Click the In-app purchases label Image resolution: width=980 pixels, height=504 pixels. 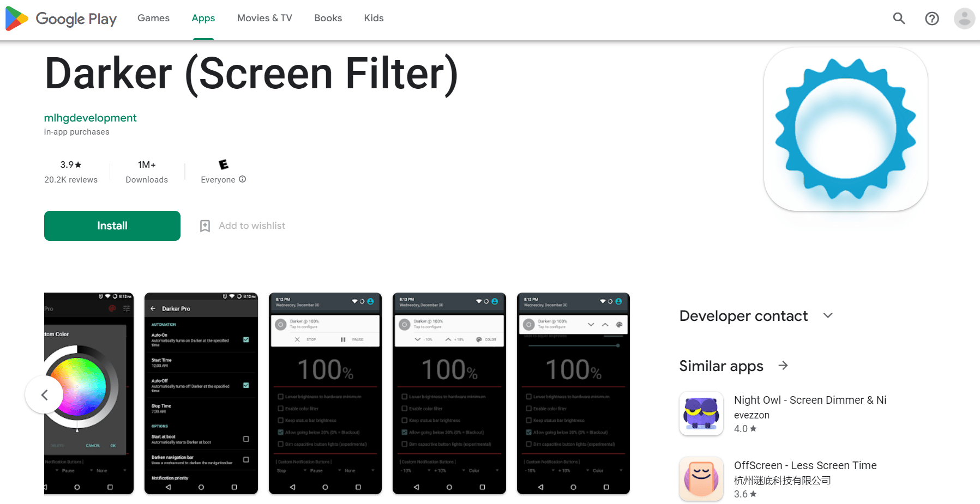coord(77,132)
